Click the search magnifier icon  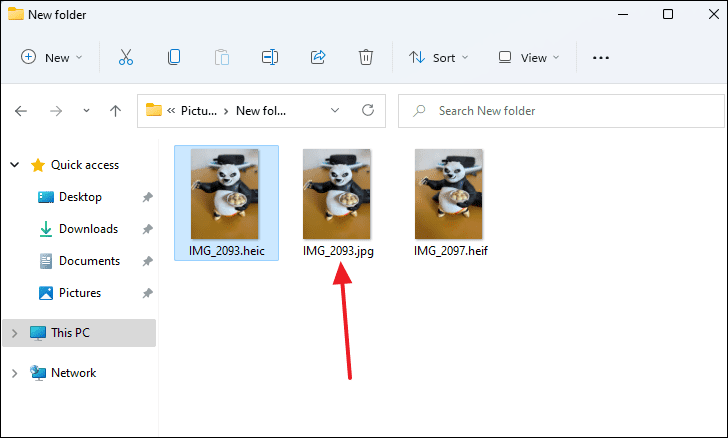coord(419,111)
